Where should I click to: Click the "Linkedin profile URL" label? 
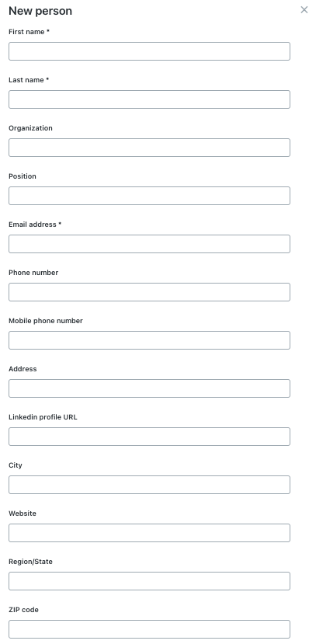coord(43,417)
